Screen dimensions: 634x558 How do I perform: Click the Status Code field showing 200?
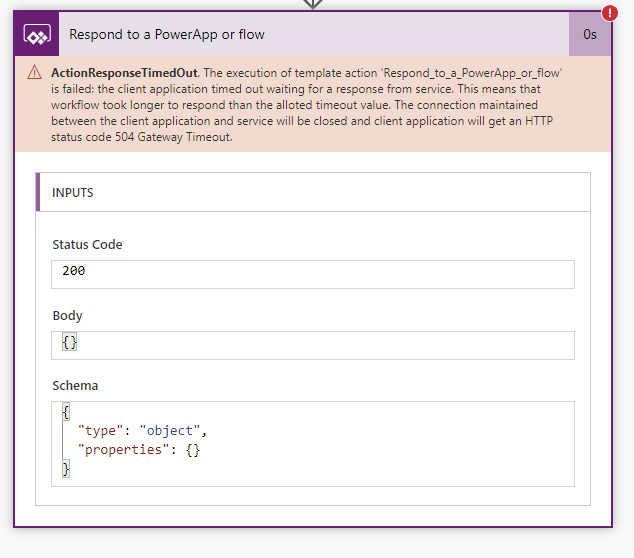313,275
